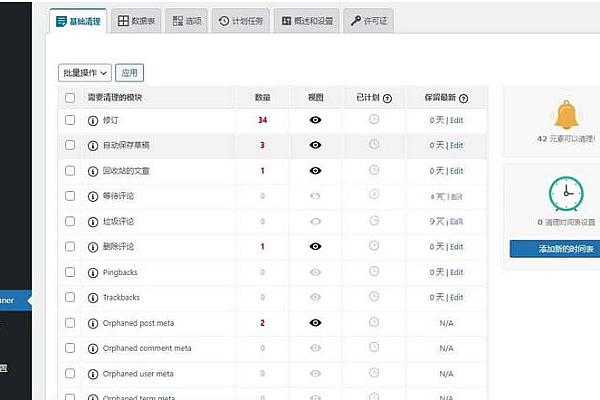Open the 概述和设置 tab

click(307, 21)
